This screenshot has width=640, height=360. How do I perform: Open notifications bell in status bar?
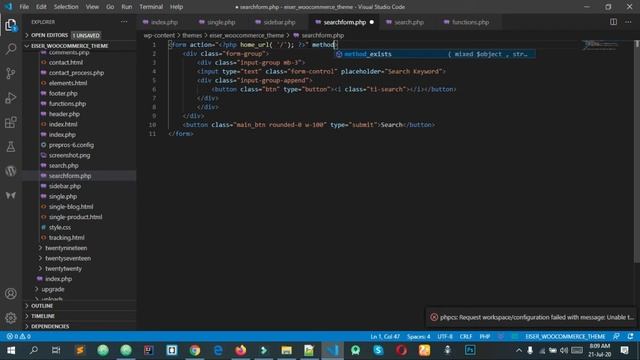pyautogui.click(x=631, y=336)
